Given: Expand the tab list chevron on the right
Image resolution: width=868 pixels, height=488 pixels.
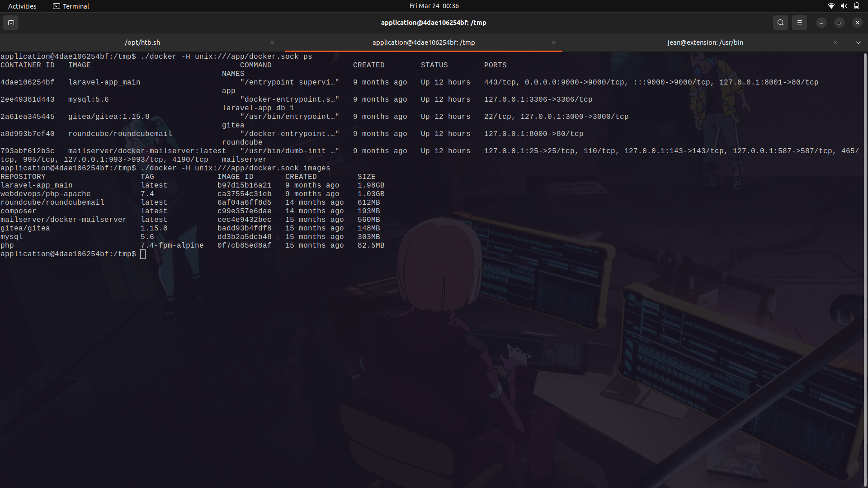Looking at the screenshot, I should tap(859, 42).
